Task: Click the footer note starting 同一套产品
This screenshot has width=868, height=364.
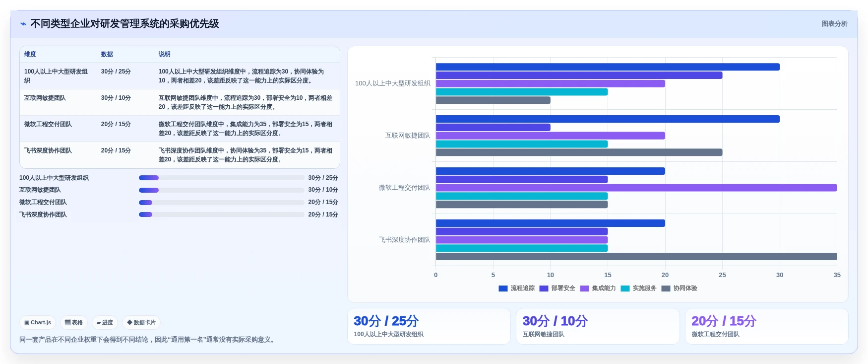Action: 148,340
